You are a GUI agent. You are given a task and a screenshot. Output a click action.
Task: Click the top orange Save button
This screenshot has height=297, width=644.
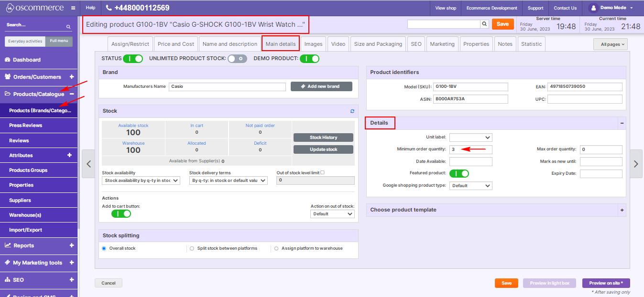coord(503,24)
